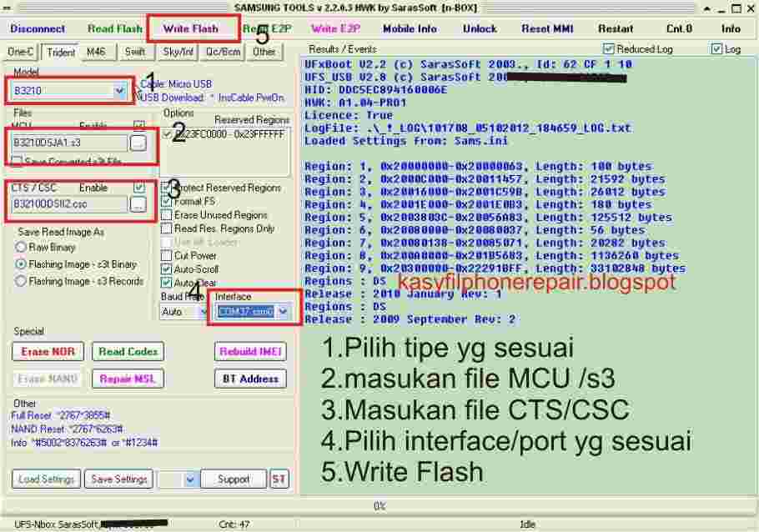Choose Write E2P in the top bar
759x532 pixels.
(335, 28)
